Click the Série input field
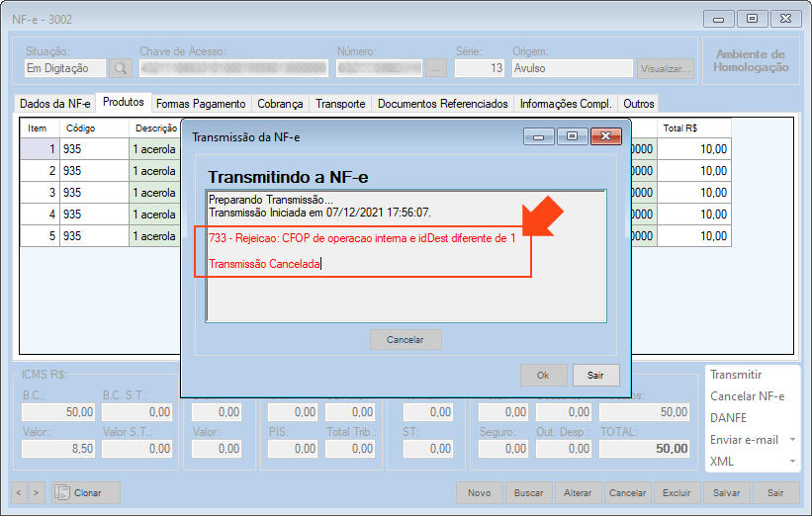Viewport: 812px width, 516px height. [481, 68]
